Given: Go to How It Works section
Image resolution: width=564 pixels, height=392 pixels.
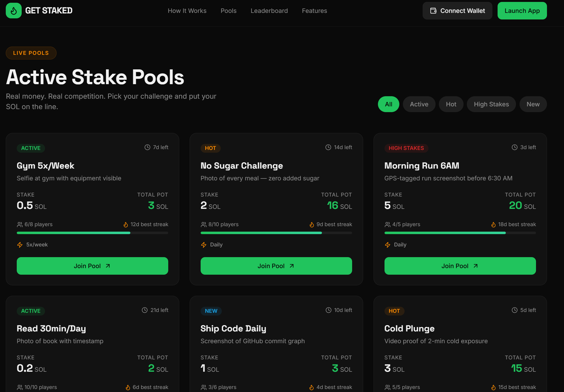Looking at the screenshot, I should pos(187,11).
